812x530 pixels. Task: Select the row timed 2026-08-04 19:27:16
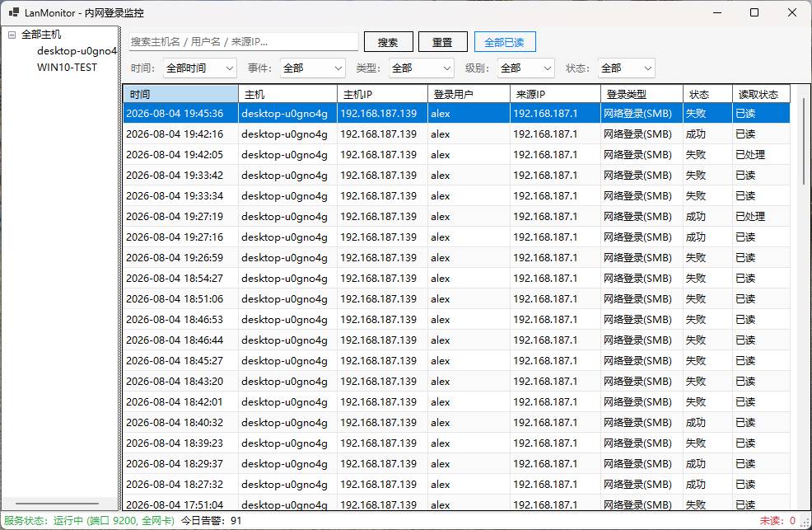(457, 237)
